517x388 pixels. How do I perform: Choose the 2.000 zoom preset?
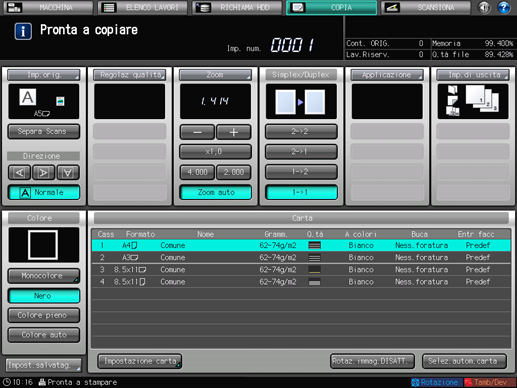tap(234, 172)
